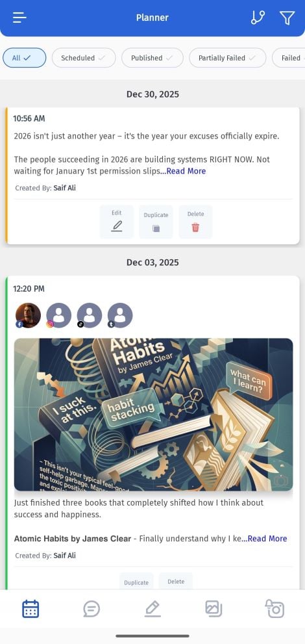Tap Duplicate button on the Dec 03 post
Screen dimensions: 305x644
136,582
